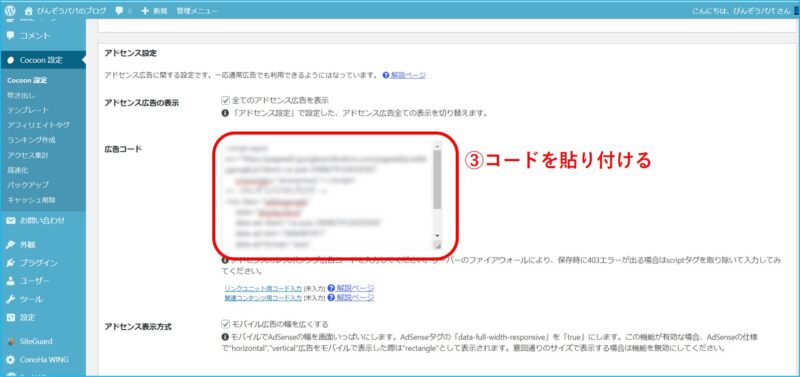This screenshot has height=377, width=800.
Task: Select アフィリエイトタグ in Cocoon submenu
Action: click(38, 125)
